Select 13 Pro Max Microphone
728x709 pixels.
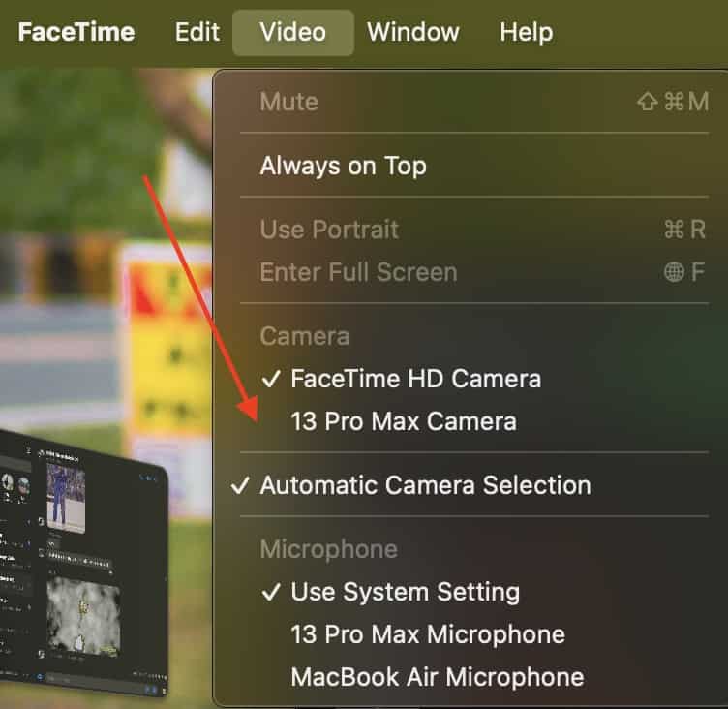427,634
